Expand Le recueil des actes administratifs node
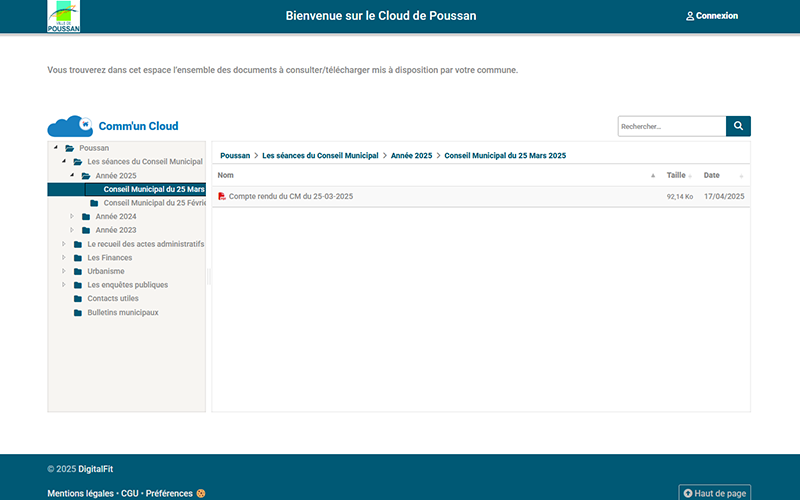The height and width of the screenshot is (500, 800). 64,244
